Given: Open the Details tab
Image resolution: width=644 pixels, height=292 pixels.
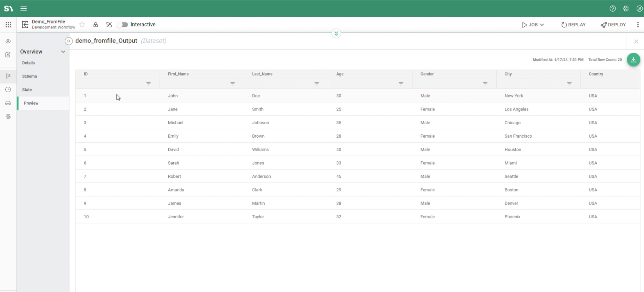Looking at the screenshot, I should [x=28, y=63].
